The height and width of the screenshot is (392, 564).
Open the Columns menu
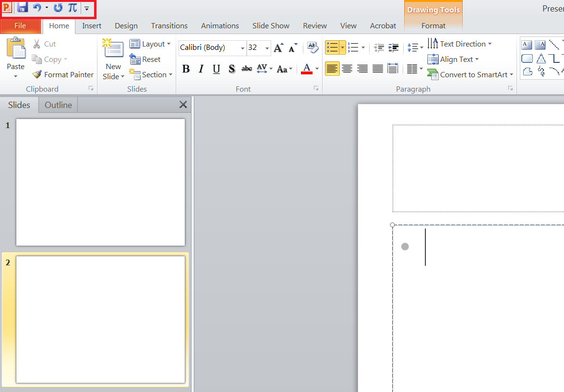[x=415, y=69]
